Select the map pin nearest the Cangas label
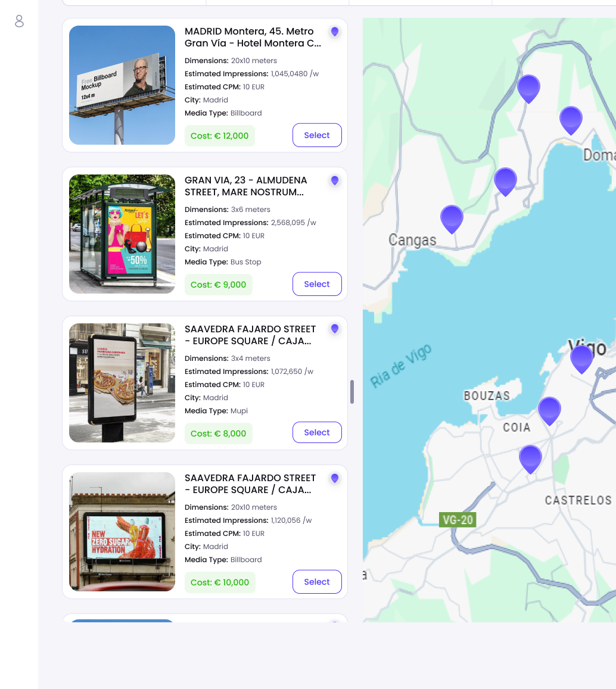The image size is (616, 689). (452, 219)
